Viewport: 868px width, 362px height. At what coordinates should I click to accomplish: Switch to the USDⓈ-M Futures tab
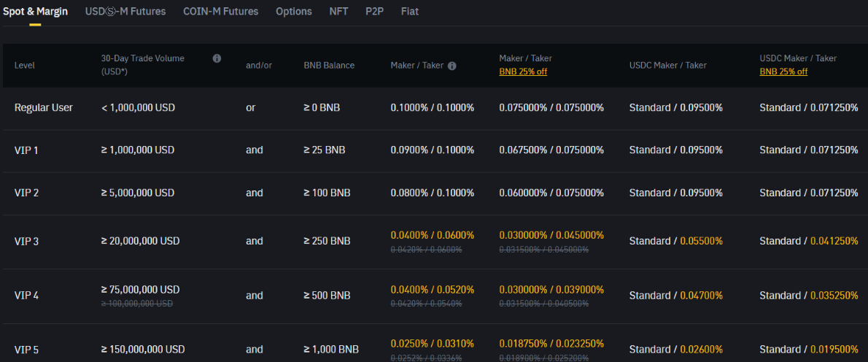pos(125,12)
